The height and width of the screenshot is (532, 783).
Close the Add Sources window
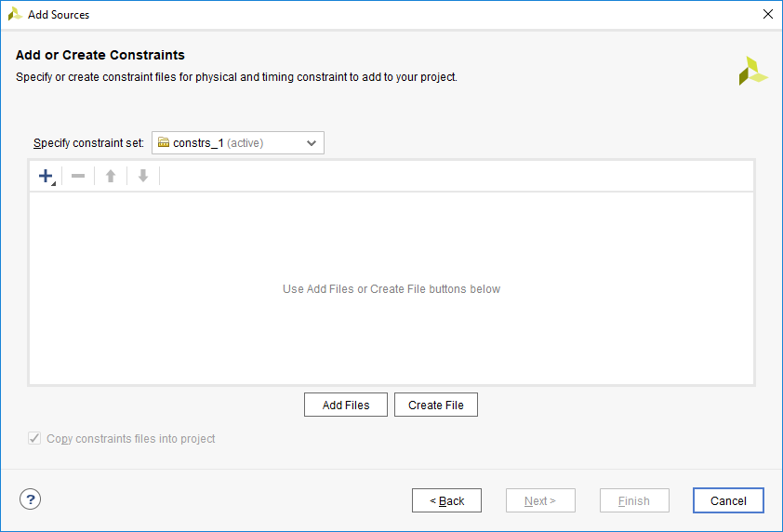click(768, 14)
